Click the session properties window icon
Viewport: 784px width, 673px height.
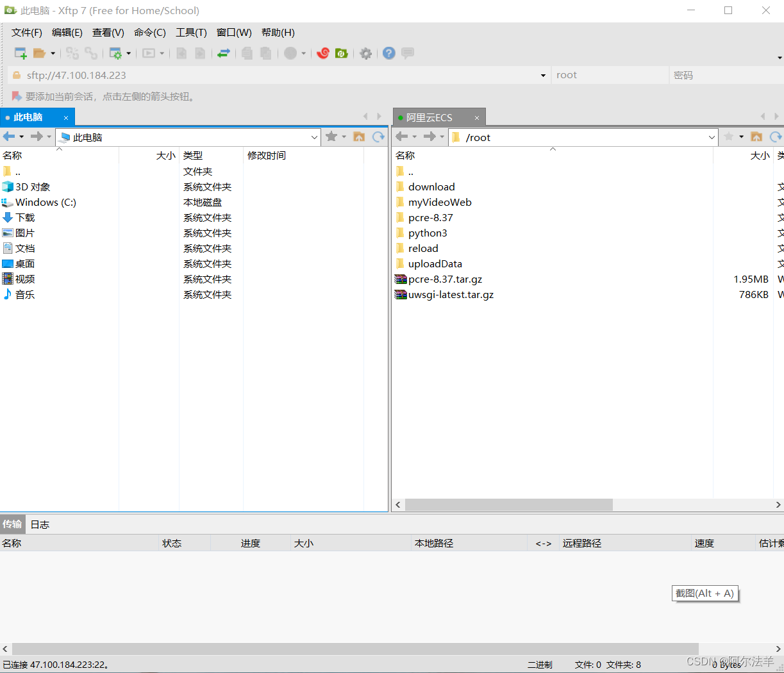coord(115,53)
